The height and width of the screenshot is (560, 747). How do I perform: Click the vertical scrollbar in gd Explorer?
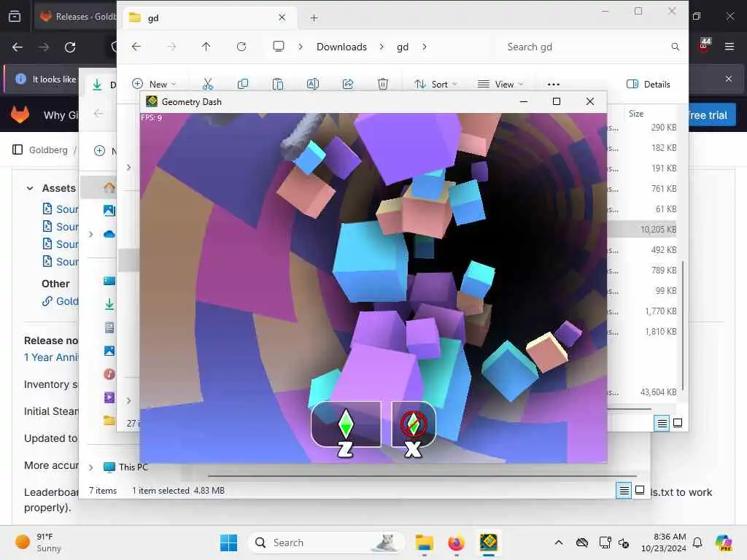tap(683, 325)
